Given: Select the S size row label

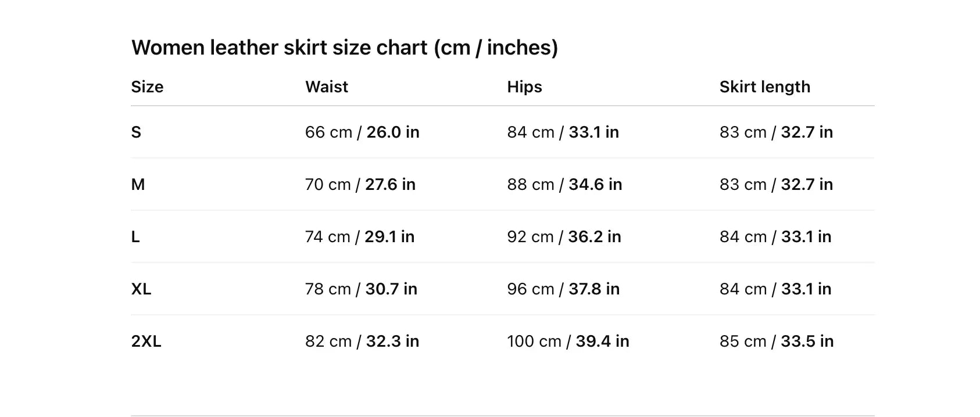Looking at the screenshot, I should (x=136, y=132).
